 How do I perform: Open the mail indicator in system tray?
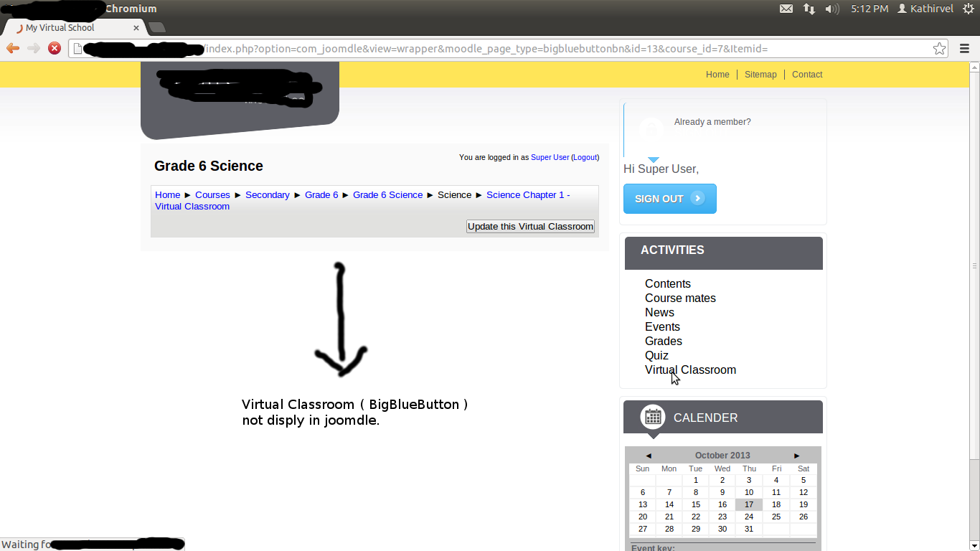click(786, 9)
